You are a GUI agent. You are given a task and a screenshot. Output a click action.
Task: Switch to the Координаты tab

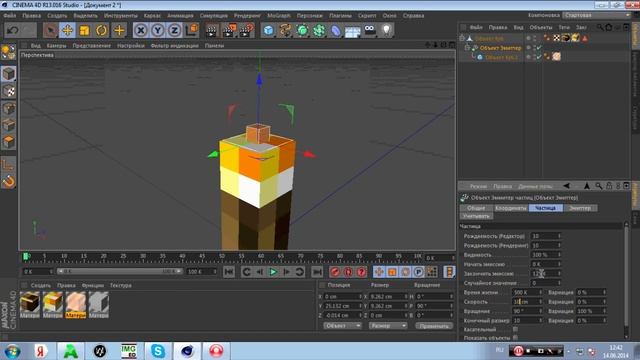pos(511,208)
